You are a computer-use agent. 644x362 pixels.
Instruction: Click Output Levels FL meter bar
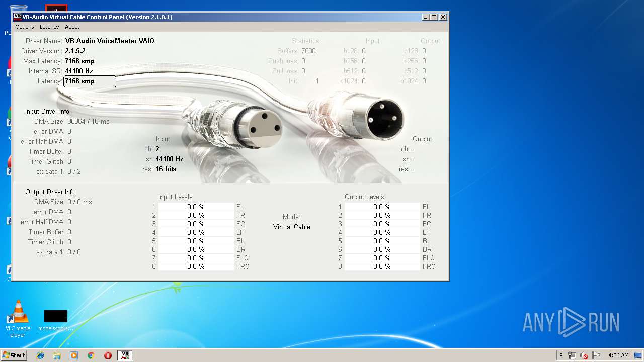tap(382, 207)
